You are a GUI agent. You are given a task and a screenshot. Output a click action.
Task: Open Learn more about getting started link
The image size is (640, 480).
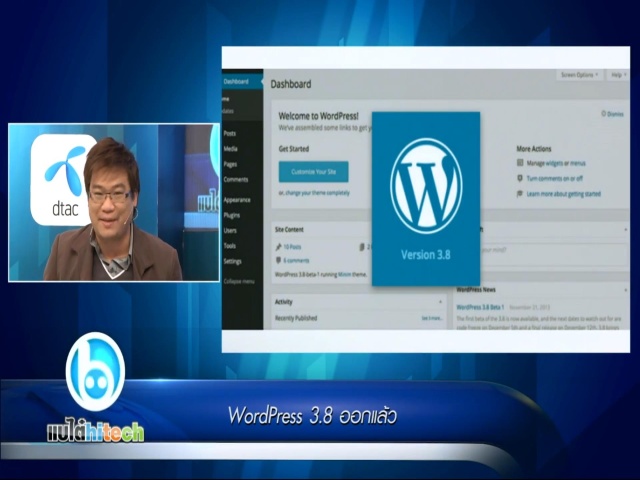pos(563,194)
